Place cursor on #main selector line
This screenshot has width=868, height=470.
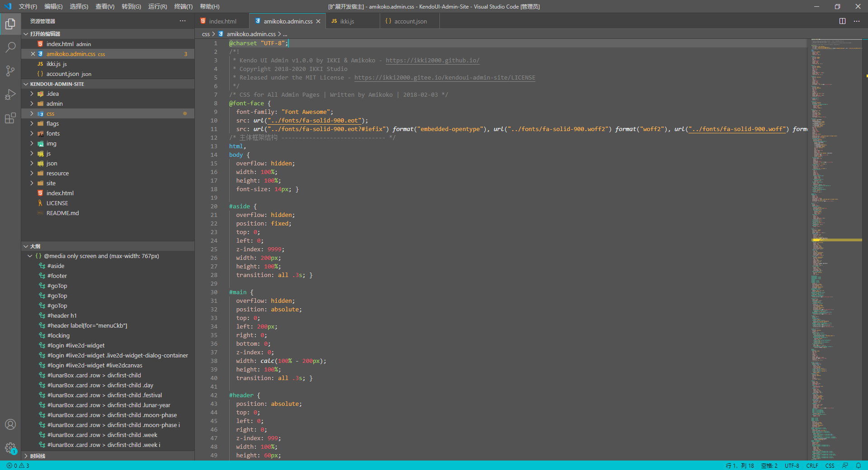pyautogui.click(x=241, y=292)
